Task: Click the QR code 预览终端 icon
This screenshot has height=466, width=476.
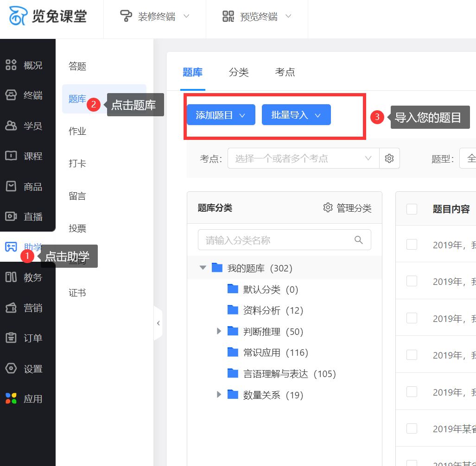Action: [228, 16]
